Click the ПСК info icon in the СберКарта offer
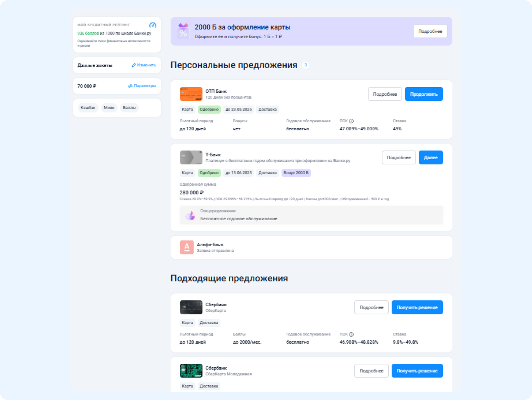Image resolution: width=532 pixels, height=400 pixels. [351, 334]
